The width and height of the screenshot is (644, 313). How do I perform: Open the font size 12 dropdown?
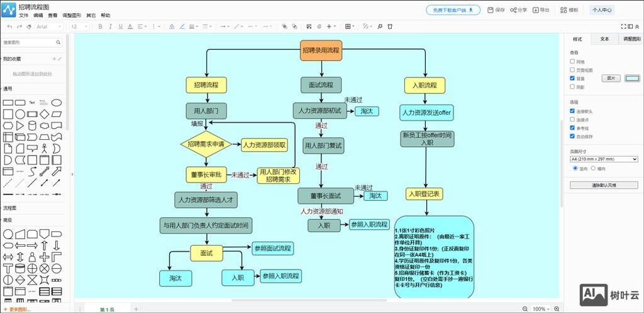[x=80, y=26]
